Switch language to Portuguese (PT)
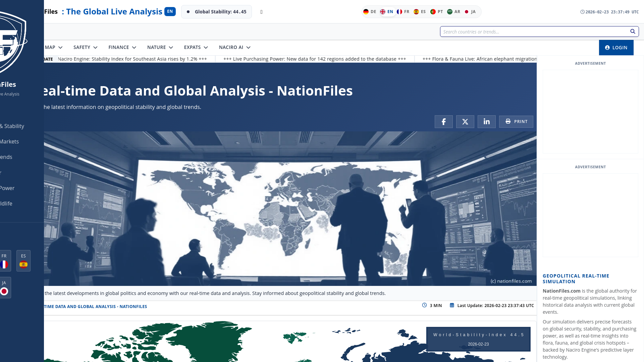 tap(436, 12)
